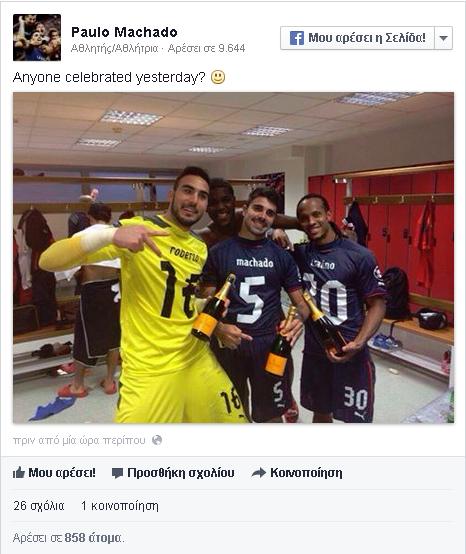466x554 pixels.
Task: Click the 'Μου αρέσει η Σελίδα!' button
Action: [358, 38]
